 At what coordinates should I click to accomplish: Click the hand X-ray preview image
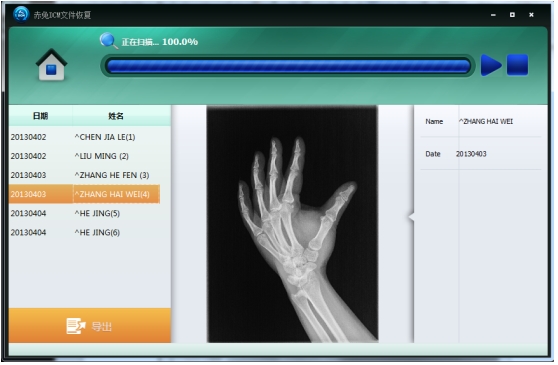click(292, 224)
